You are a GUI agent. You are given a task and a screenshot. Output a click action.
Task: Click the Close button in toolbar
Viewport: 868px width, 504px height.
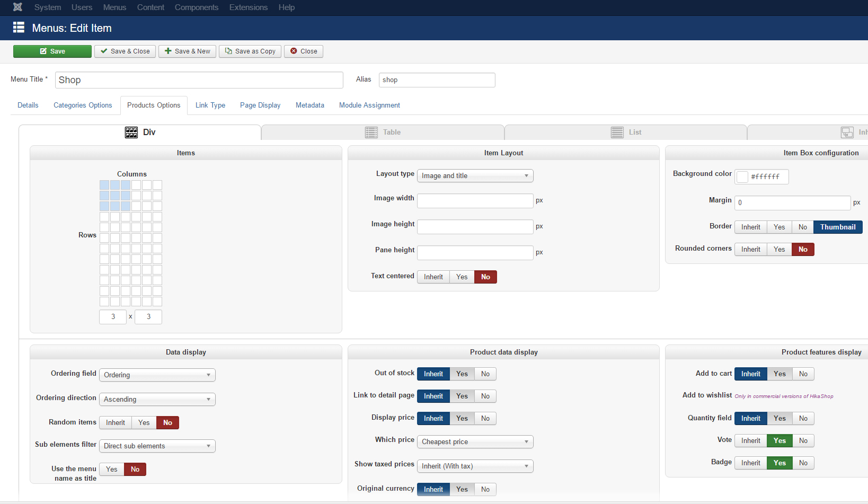click(304, 51)
